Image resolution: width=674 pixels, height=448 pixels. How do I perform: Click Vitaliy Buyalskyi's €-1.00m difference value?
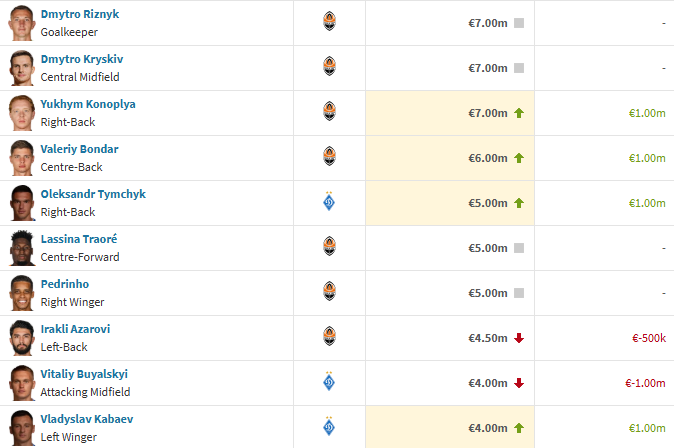click(x=645, y=383)
